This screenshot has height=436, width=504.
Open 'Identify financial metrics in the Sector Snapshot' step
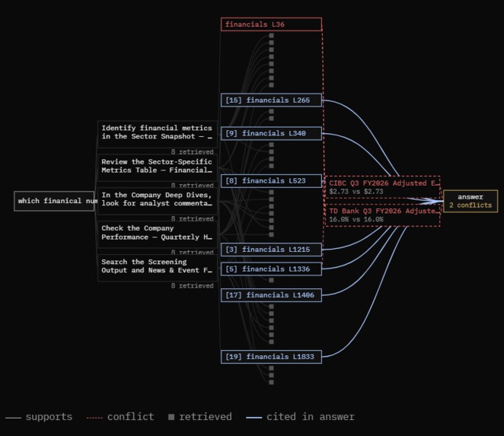(x=158, y=135)
